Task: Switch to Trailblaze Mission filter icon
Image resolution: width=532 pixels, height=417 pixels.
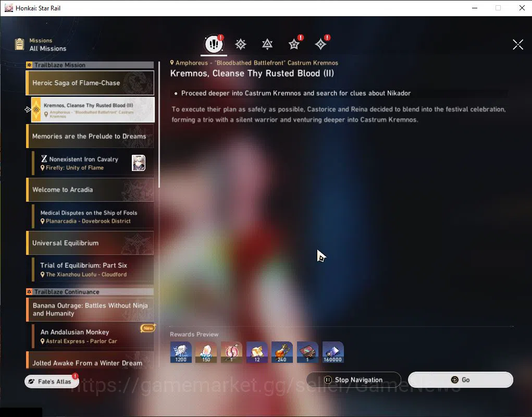Action: coord(241,44)
